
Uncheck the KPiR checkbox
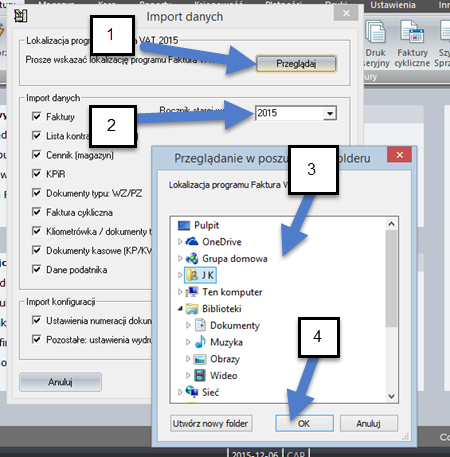click(x=36, y=174)
